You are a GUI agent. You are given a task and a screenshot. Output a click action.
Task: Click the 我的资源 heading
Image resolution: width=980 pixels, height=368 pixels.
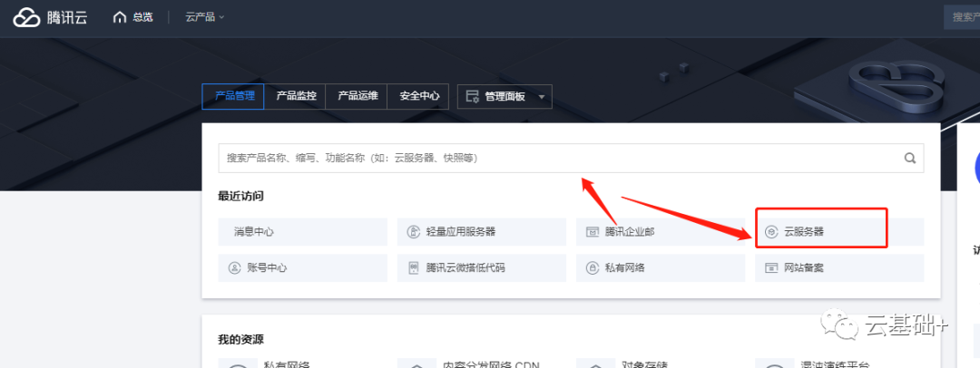[240, 340]
